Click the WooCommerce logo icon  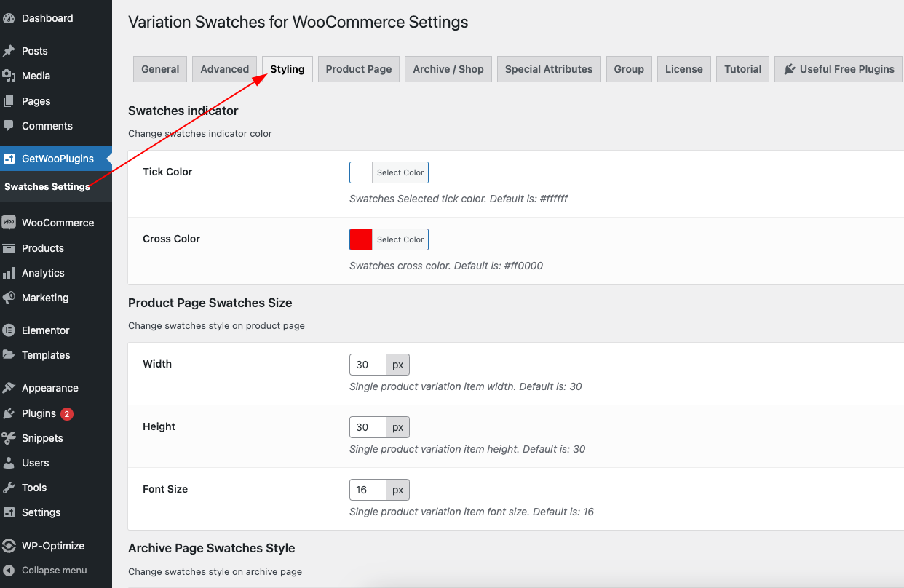(x=9, y=223)
